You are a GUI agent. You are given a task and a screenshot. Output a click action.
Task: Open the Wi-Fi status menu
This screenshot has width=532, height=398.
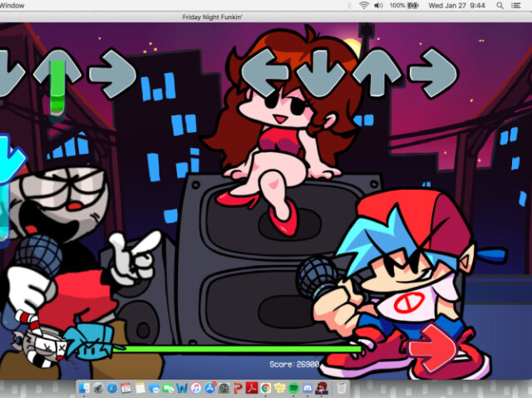364,5
